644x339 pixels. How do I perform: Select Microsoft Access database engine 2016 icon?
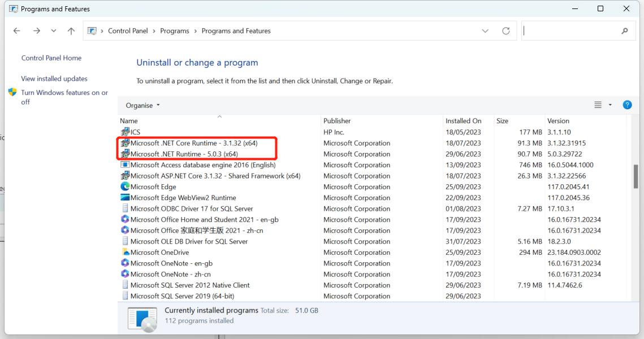(126, 164)
